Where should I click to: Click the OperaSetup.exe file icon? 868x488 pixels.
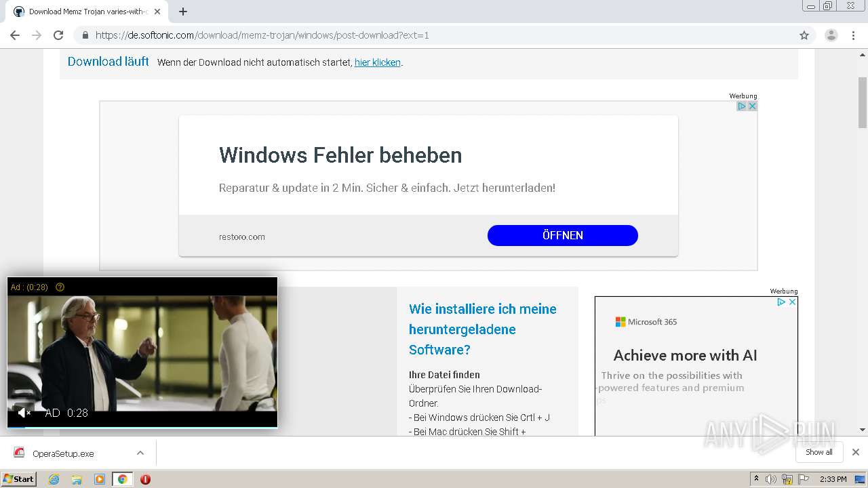(19, 453)
